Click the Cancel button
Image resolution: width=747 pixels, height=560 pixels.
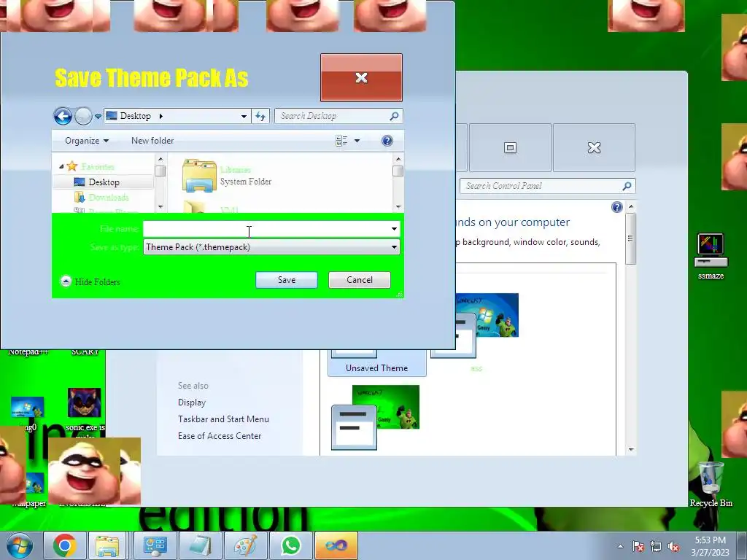(360, 280)
